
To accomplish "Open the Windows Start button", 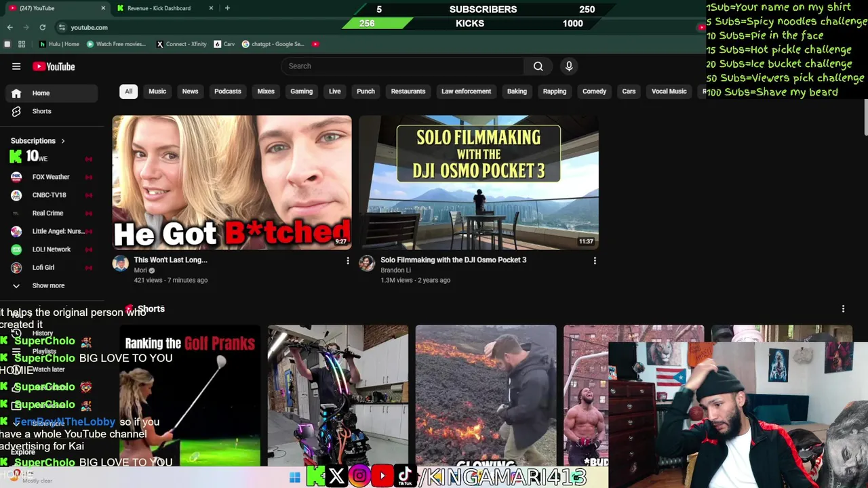I will [x=294, y=477].
